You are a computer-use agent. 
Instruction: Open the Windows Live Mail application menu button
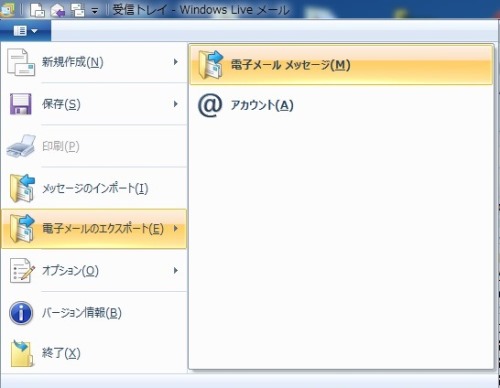(x=25, y=31)
